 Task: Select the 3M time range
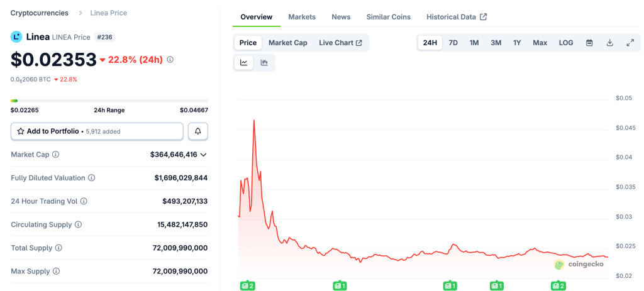(x=496, y=43)
